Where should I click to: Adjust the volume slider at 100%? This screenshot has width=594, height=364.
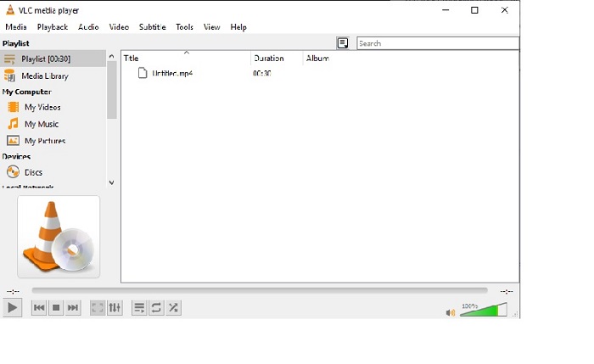click(484, 310)
